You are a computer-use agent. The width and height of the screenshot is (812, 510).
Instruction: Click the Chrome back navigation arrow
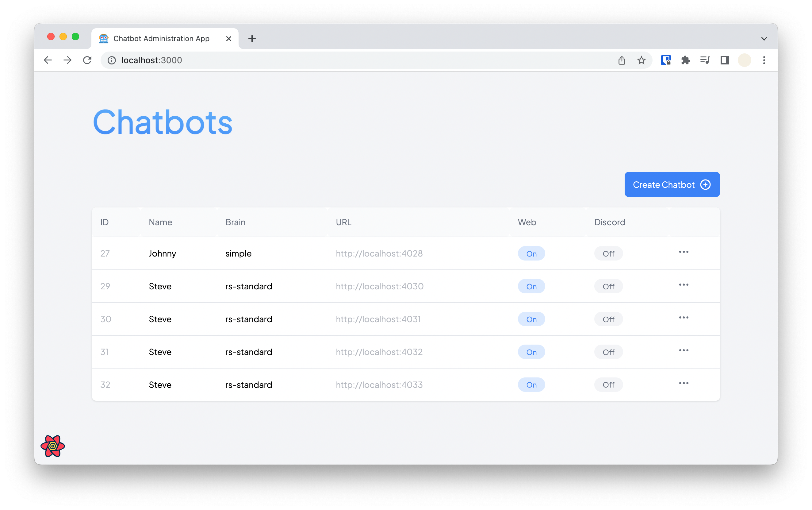tap(48, 60)
